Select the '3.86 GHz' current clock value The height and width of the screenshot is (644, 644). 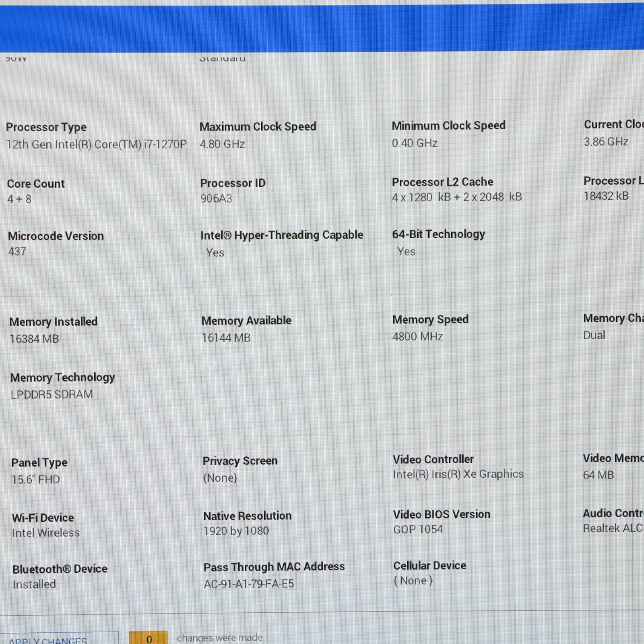click(x=606, y=142)
